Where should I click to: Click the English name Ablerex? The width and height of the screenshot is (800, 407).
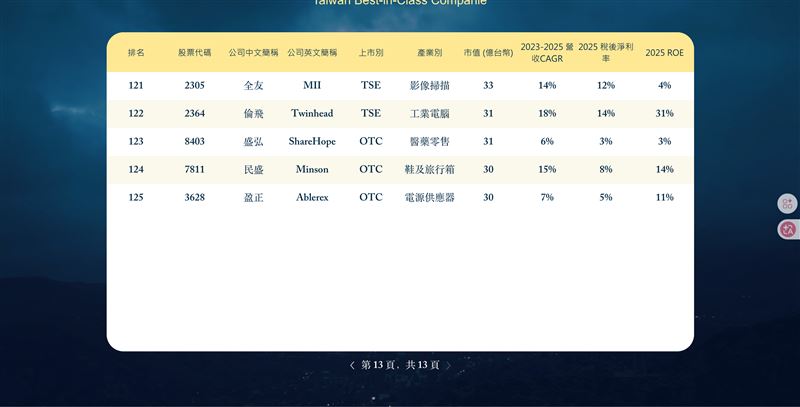coord(312,197)
